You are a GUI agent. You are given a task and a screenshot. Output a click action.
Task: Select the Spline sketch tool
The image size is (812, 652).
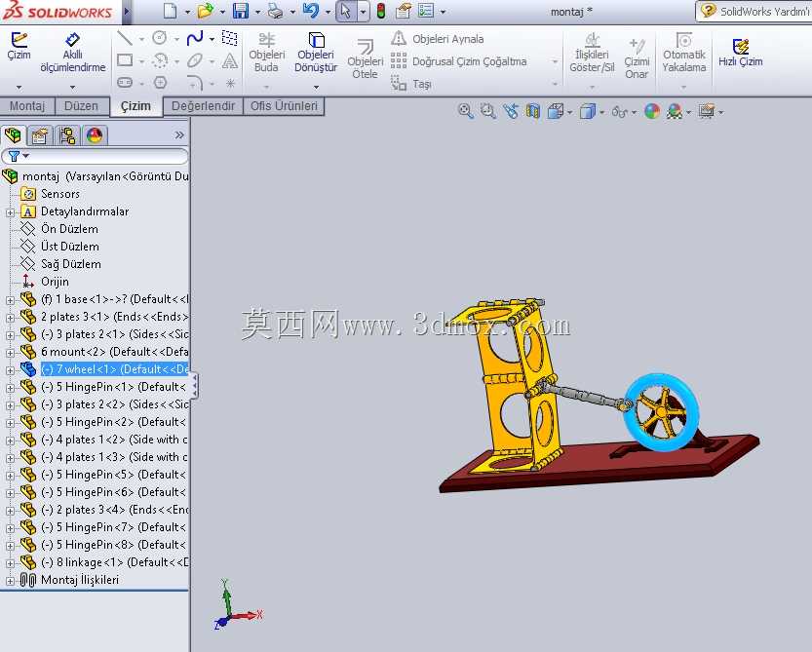pos(195,38)
